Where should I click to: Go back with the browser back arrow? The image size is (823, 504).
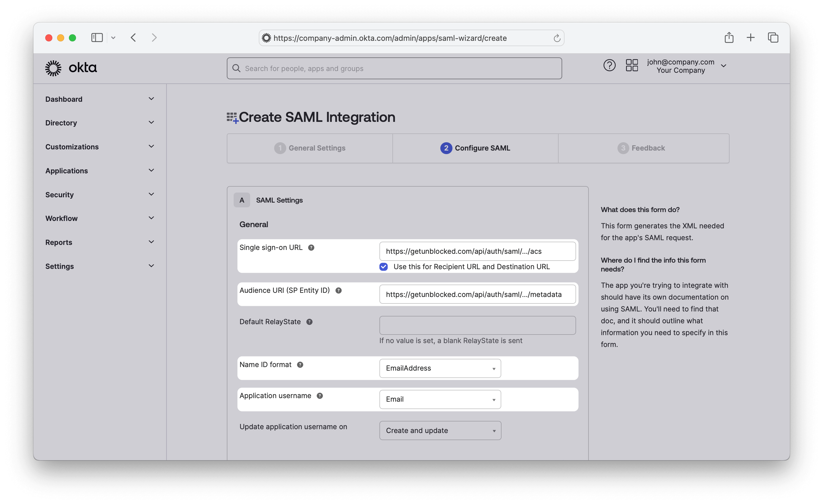pos(133,37)
